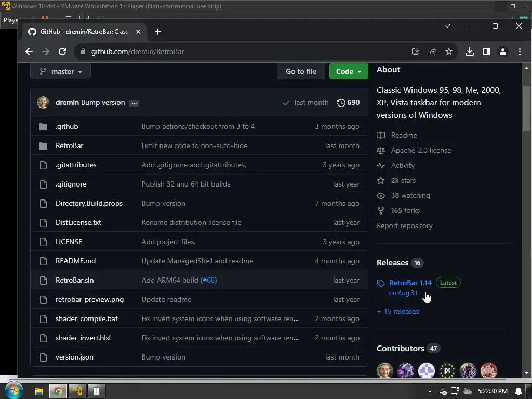Open commit 'Rename distribution license file'
Image resolution: width=532 pixels, height=399 pixels.
tap(191, 222)
